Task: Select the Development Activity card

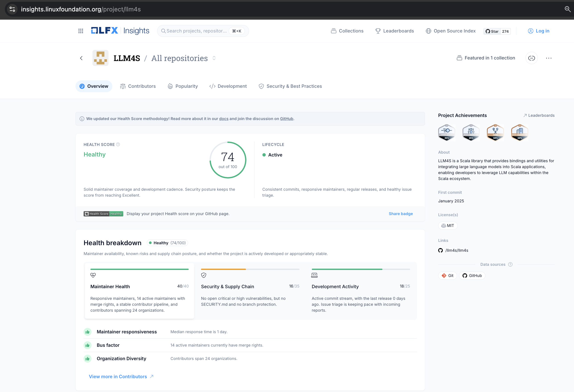Action: click(361, 291)
